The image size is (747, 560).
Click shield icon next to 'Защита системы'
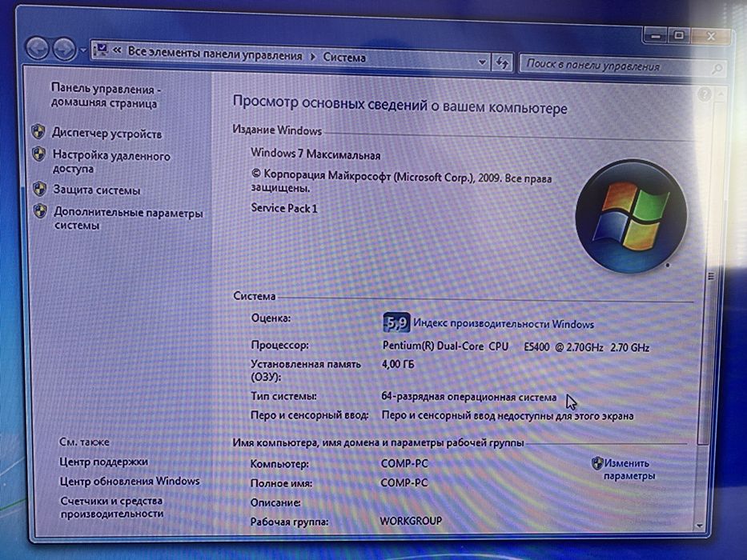click(x=39, y=189)
